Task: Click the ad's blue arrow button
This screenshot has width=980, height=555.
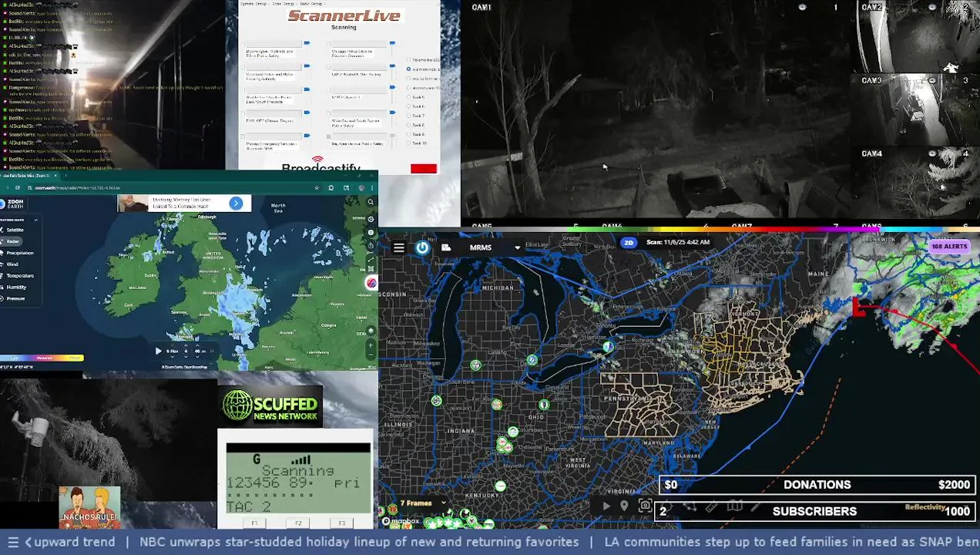Action: coord(236,203)
